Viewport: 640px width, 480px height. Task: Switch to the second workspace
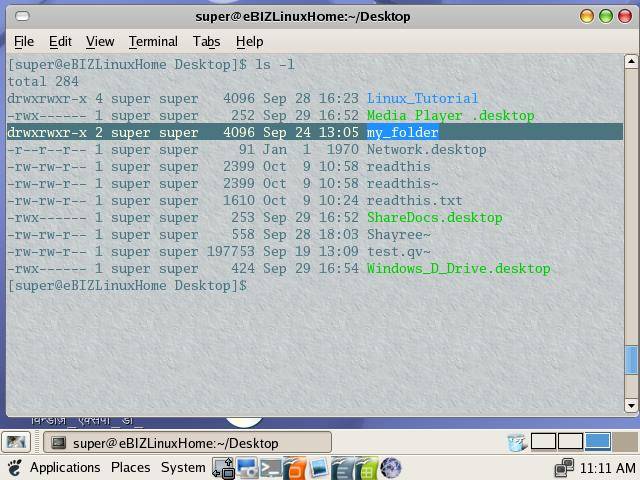click(x=570, y=441)
